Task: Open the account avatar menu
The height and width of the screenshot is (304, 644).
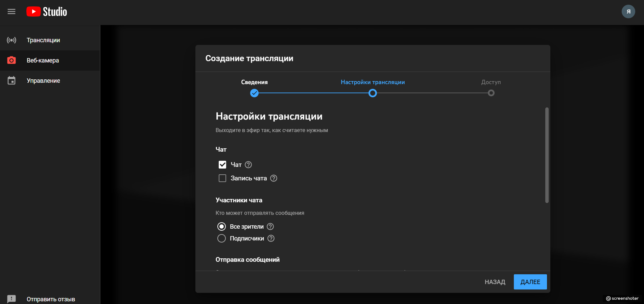Action: [x=628, y=11]
